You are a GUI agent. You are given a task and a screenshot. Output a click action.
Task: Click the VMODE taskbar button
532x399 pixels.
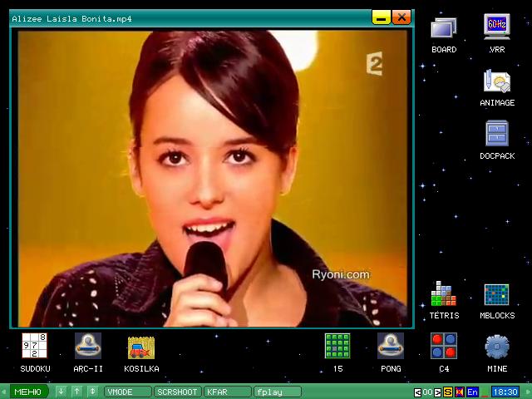[x=128, y=392]
